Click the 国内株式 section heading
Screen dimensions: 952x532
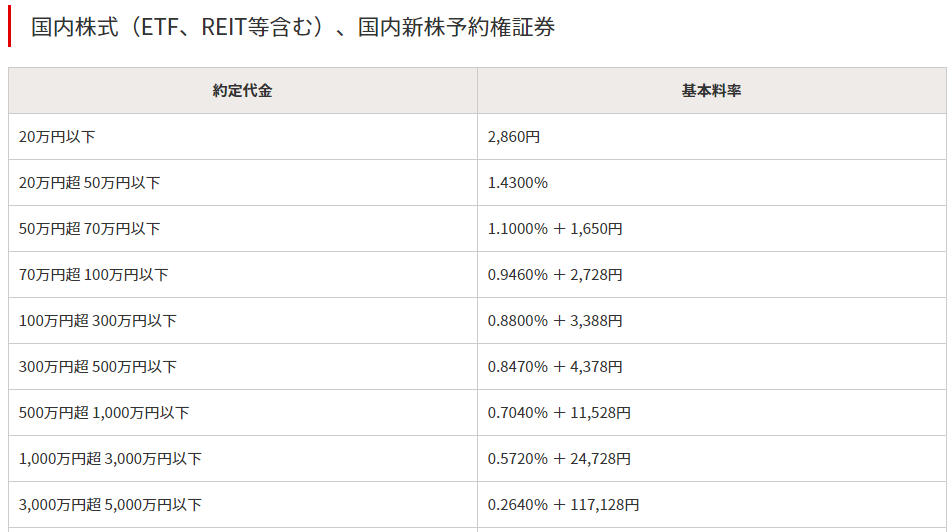tap(293, 27)
